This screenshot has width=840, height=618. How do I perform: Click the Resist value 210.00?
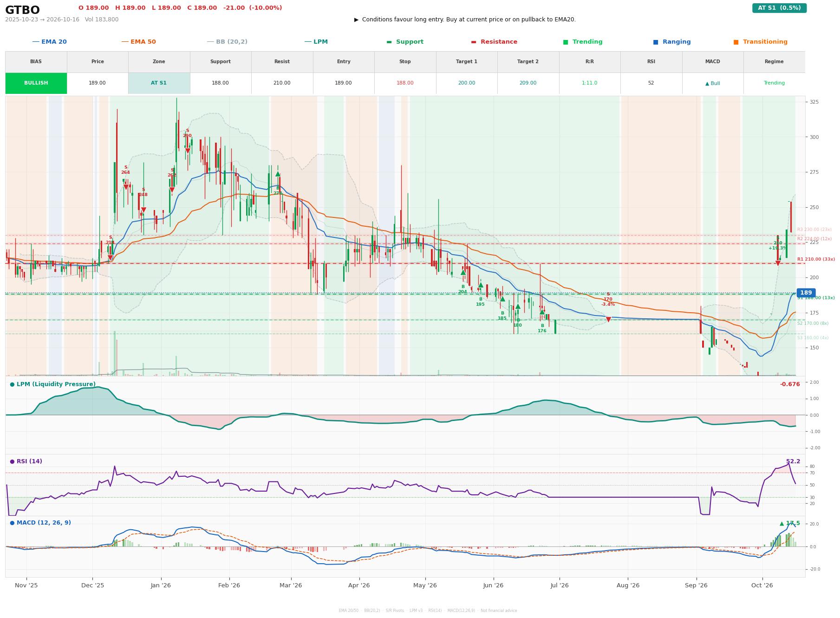[282, 83]
